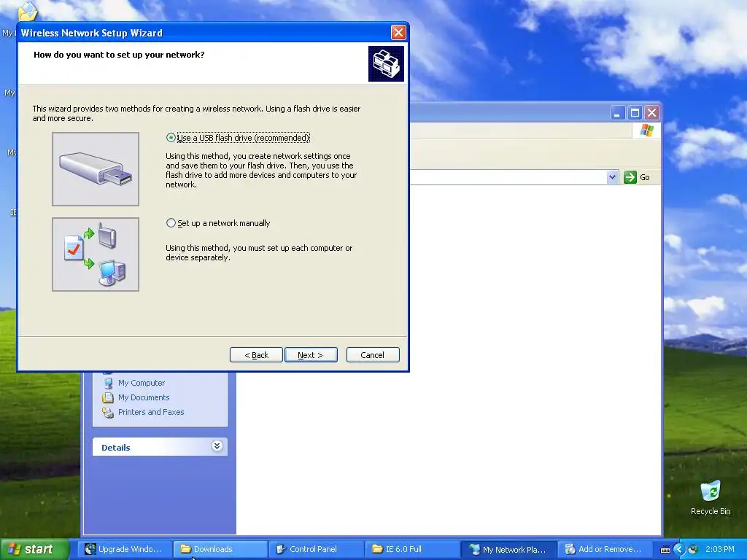Screen dimensions: 747x560
Task: Cancel the Wireless Network Setup Wizard
Action: 373,355
